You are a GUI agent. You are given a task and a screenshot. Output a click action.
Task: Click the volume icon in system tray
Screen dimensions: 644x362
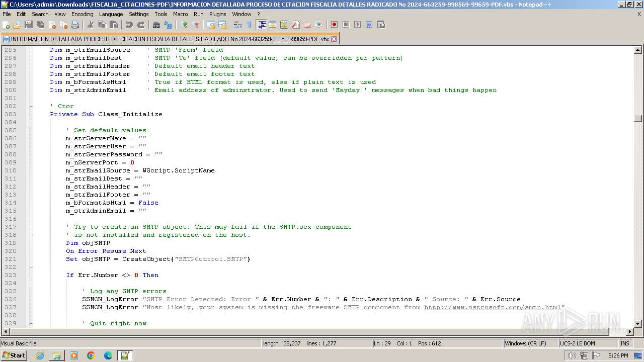pos(572,355)
